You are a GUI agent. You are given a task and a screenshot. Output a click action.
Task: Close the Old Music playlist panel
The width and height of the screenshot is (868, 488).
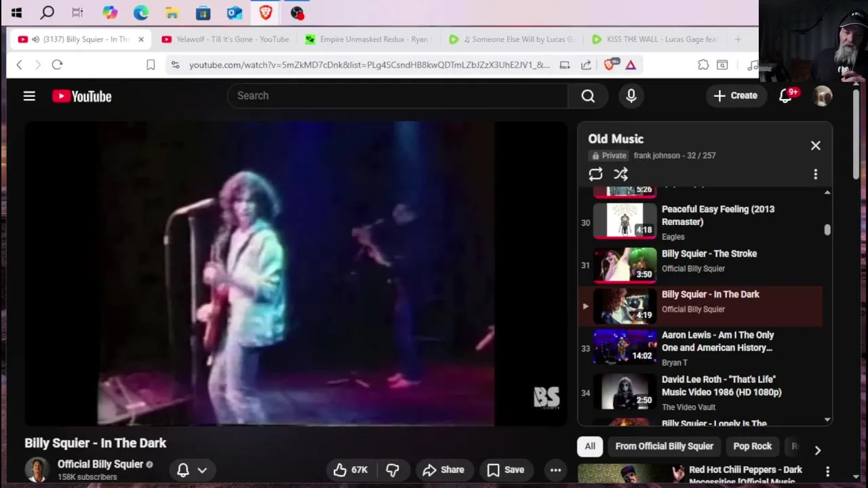pos(816,146)
